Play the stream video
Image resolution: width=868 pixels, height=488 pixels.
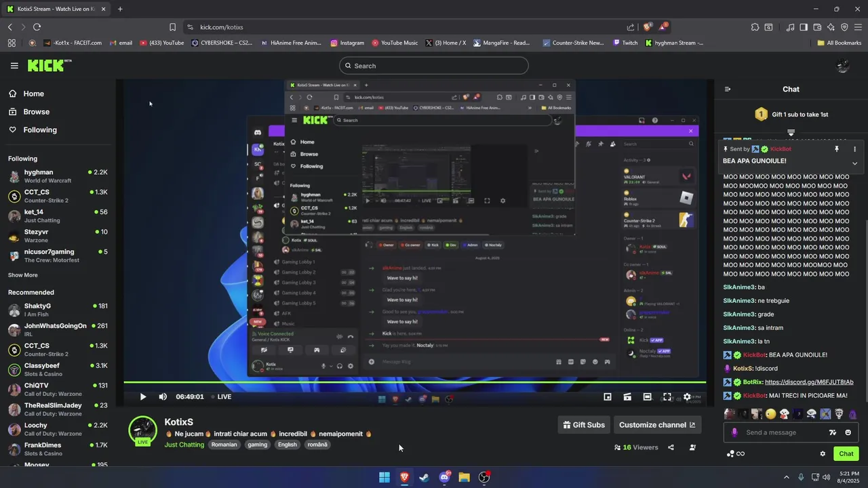(142, 396)
